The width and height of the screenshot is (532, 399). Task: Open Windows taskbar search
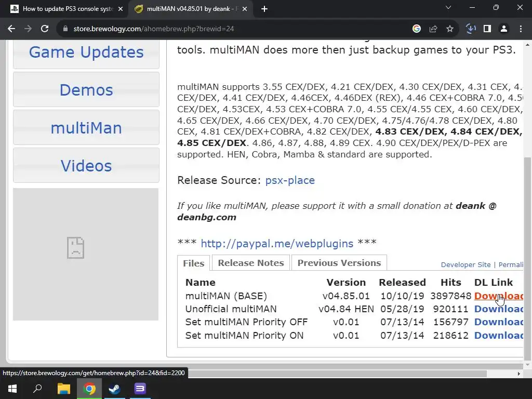point(37,389)
